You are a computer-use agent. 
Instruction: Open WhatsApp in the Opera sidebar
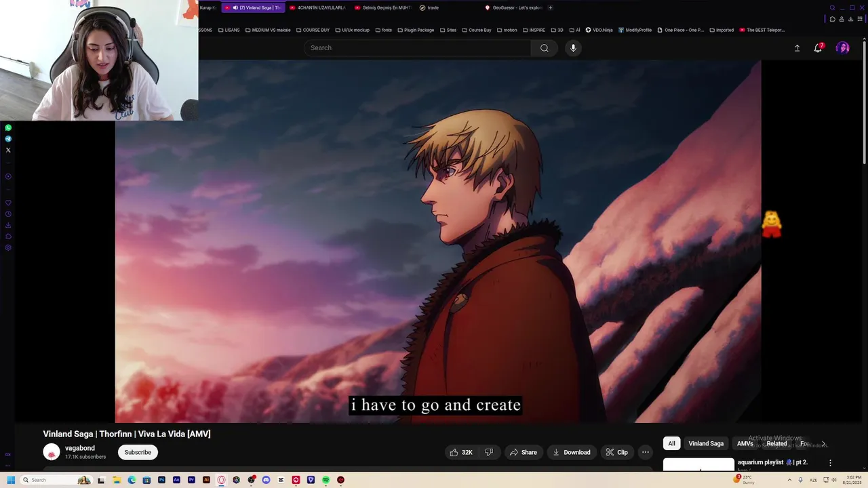(8, 127)
